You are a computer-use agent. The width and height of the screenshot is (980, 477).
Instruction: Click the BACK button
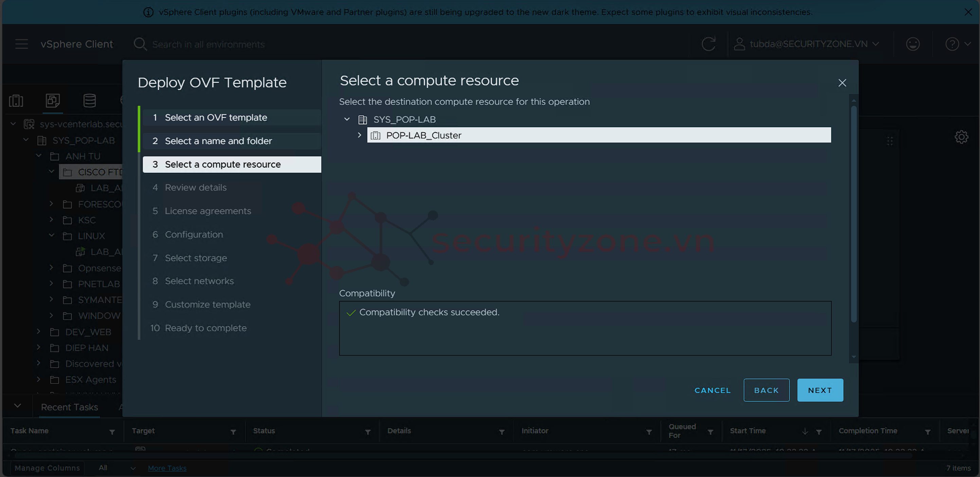[766, 390]
